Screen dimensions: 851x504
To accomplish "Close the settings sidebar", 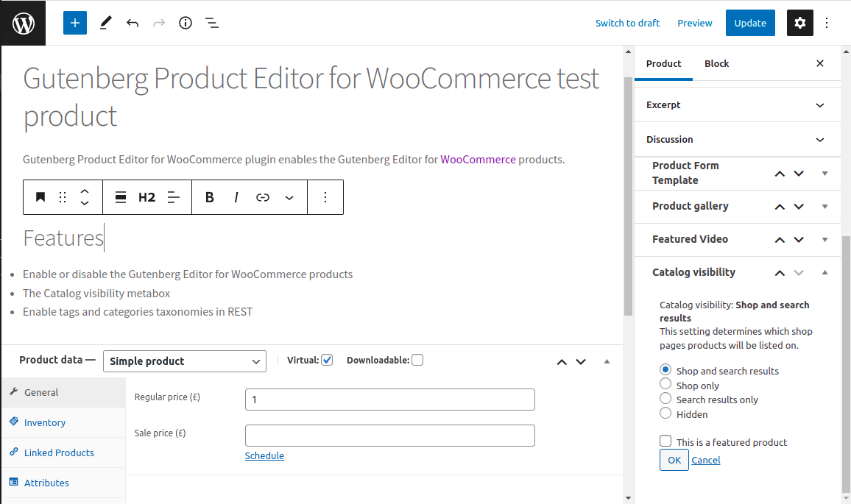I will click(820, 63).
